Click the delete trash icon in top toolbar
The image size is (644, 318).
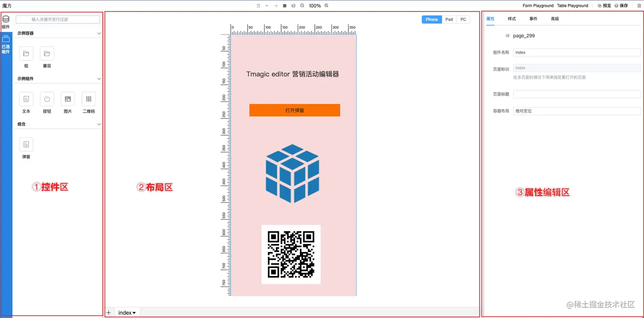coord(259,6)
